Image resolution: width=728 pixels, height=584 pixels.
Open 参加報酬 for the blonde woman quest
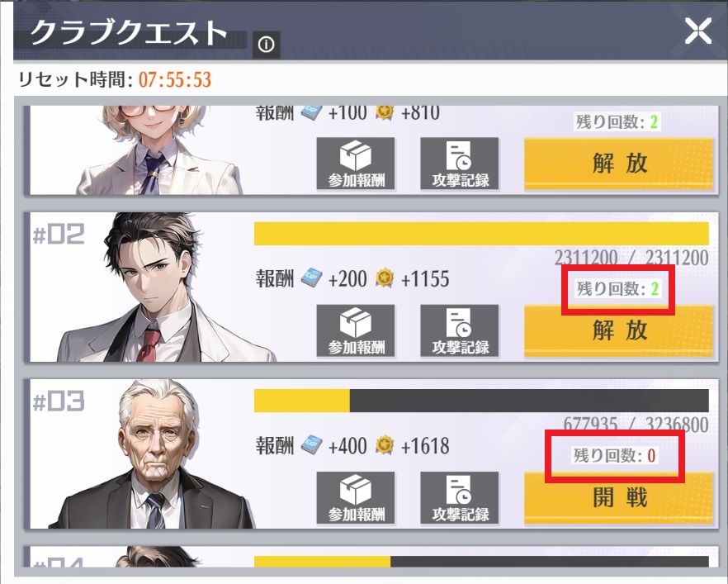356,164
